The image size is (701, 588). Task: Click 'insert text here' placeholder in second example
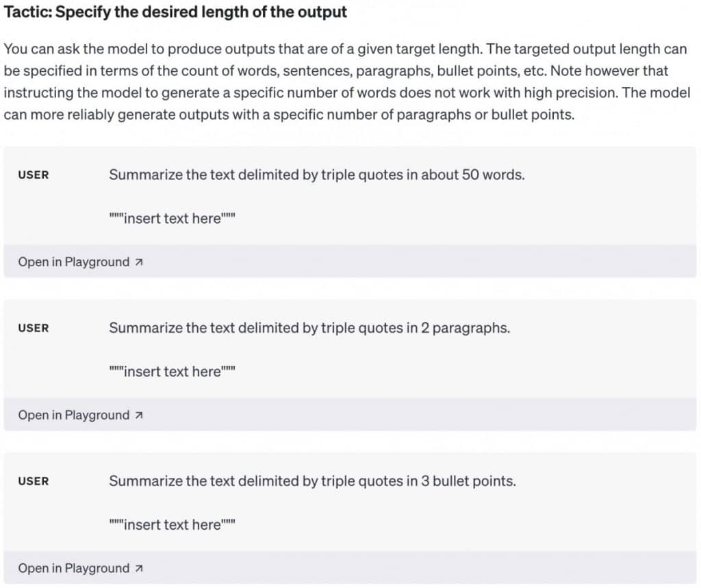[x=172, y=372]
